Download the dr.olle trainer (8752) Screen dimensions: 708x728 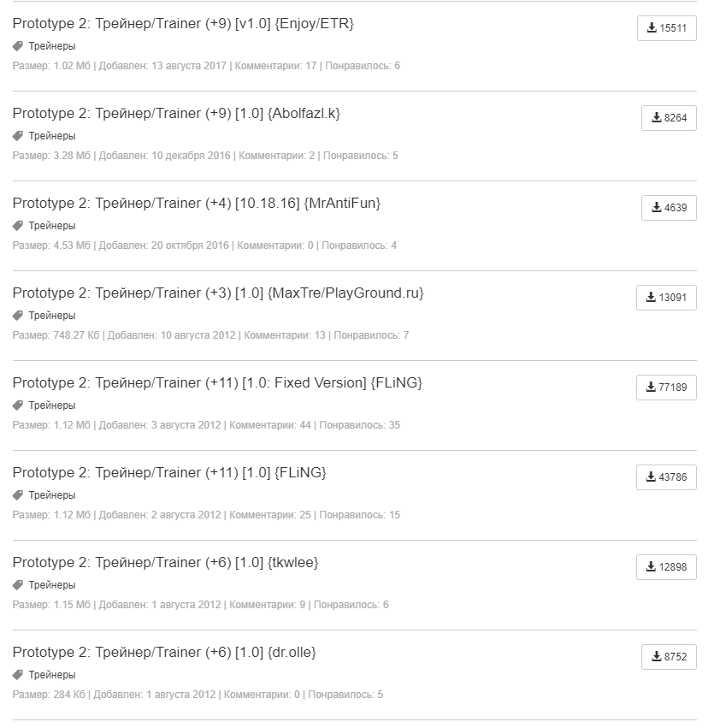click(669, 657)
